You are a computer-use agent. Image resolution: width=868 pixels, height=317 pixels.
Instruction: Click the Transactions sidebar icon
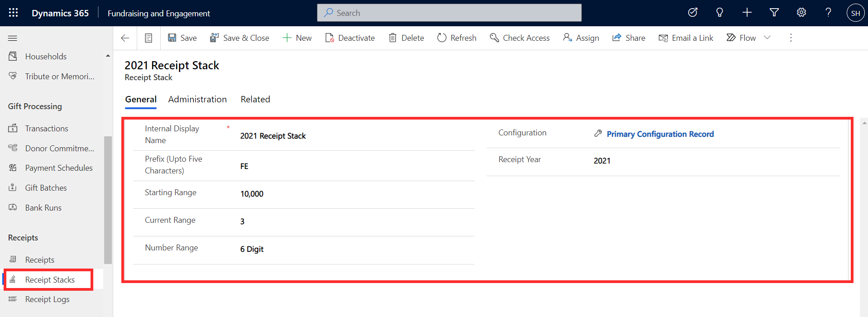click(13, 128)
